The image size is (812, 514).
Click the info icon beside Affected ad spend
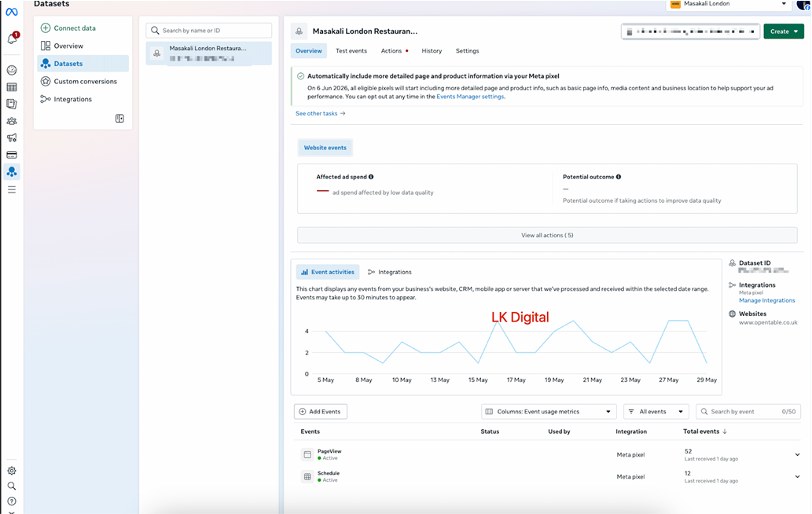(x=371, y=177)
